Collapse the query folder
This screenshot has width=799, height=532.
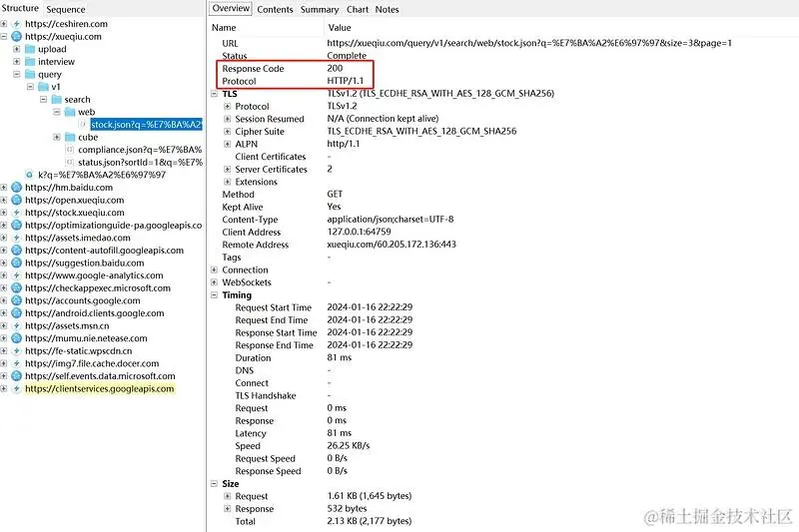pyautogui.click(x=16, y=74)
